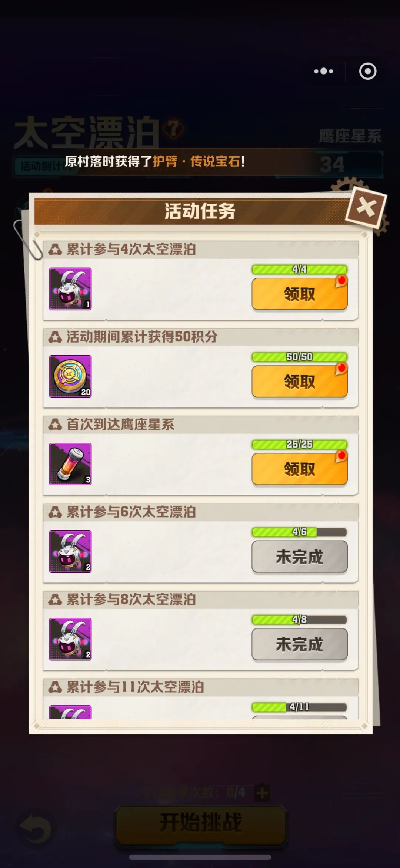Inspect the orange vial reward icon
400x868 pixels.
point(70,464)
